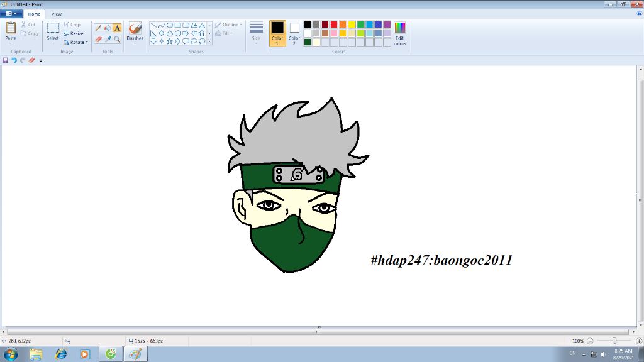Image resolution: width=644 pixels, height=362 pixels.
Task: Select the Magnifier tool
Action: click(117, 40)
